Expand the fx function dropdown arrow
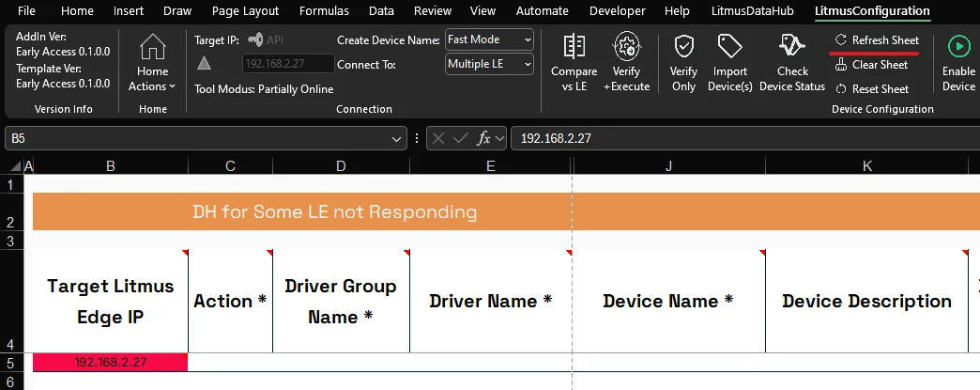 tap(498, 139)
